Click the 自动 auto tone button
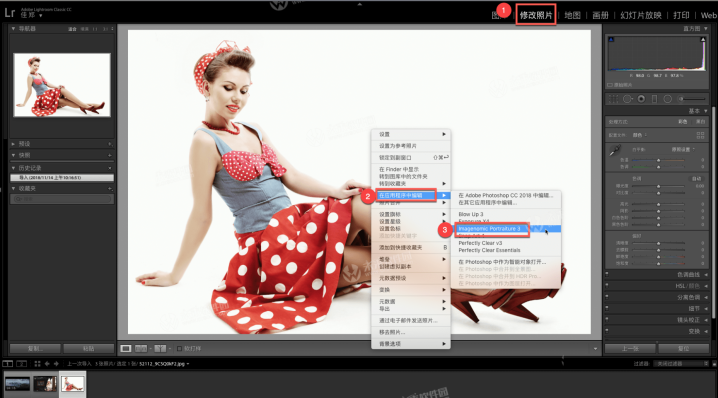The image size is (718, 398). click(696, 179)
